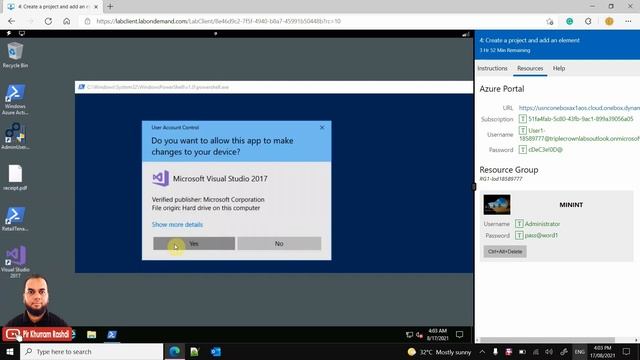Open PowerShell in the lab VM taskbar
This screenshot has width=640, height=360.
click(x=112, y=334)
